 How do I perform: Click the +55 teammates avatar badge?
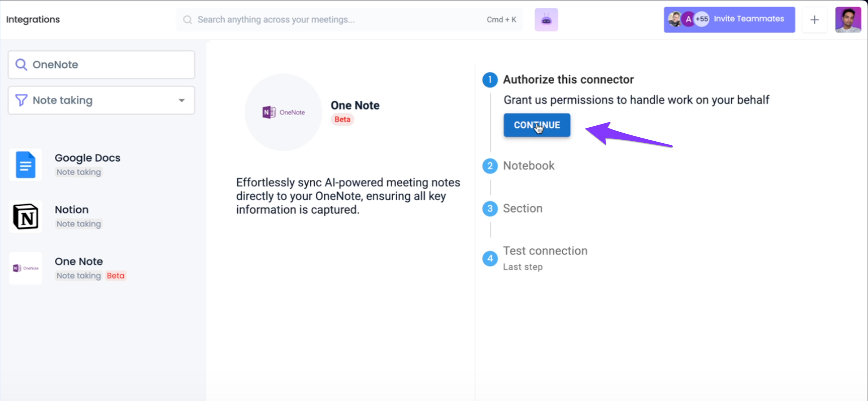coord(702,19)
